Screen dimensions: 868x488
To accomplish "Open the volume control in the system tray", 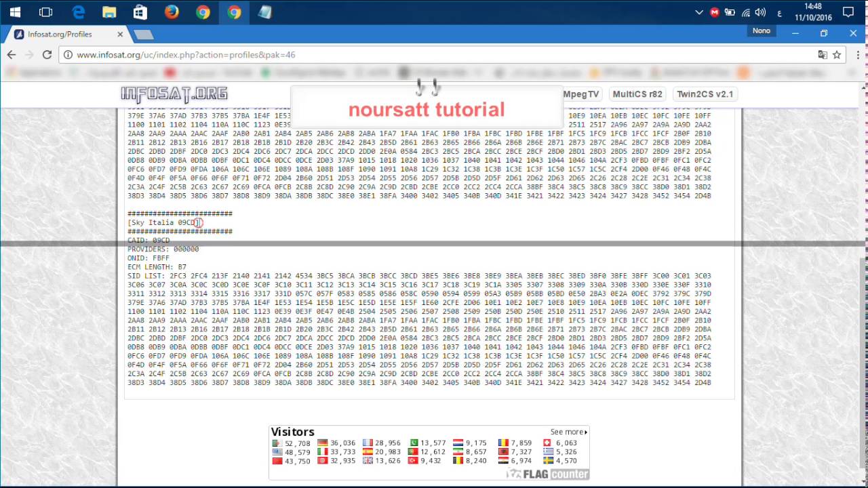I will click(x=760, y=12).
